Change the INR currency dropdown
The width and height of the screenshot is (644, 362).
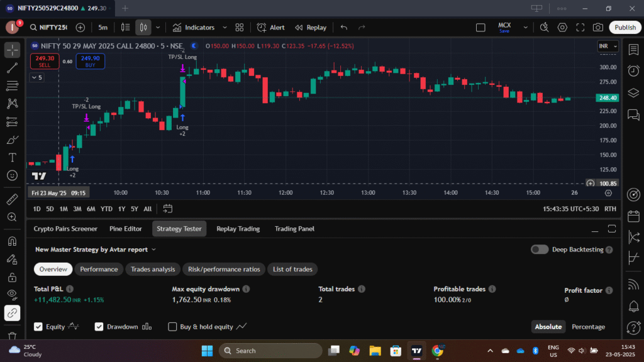[x=608, y=46]
